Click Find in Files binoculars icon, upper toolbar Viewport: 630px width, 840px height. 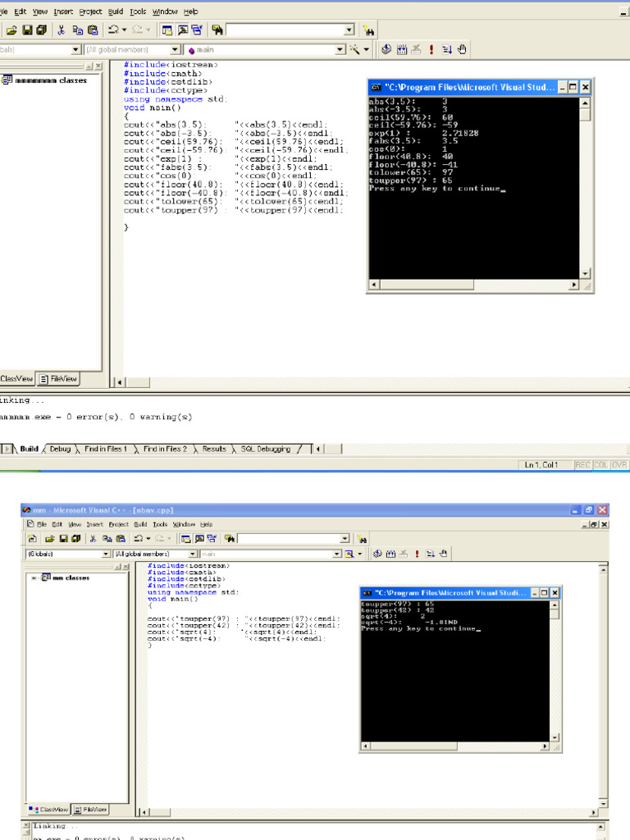(x=217, y=30)
